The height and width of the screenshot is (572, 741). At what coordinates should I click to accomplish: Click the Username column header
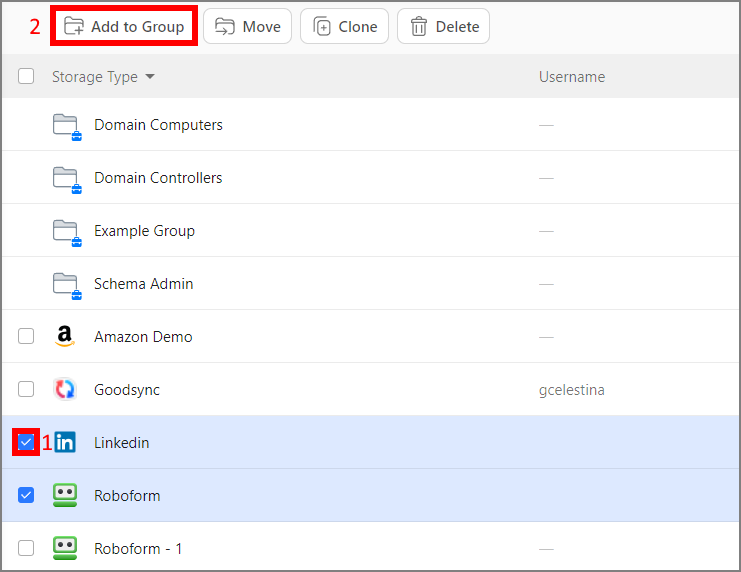pyautogui.click(x=572, y=77)
